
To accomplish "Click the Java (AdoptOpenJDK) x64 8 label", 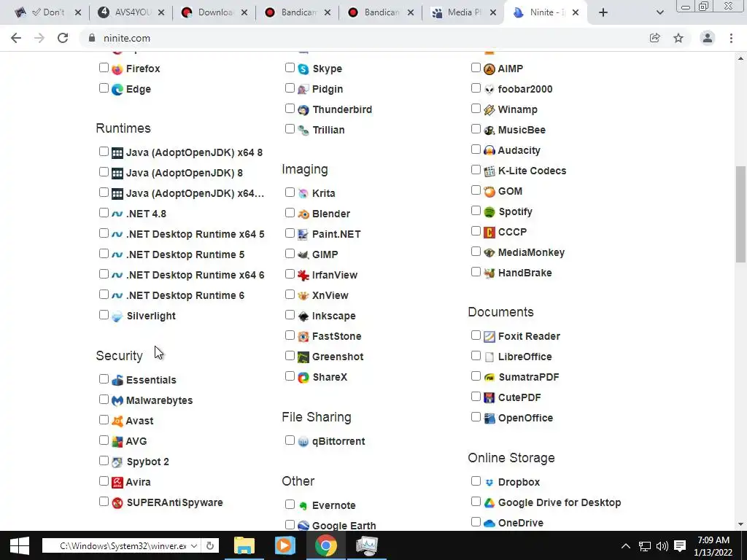I will pyautogui.click(x=194, y=152).
